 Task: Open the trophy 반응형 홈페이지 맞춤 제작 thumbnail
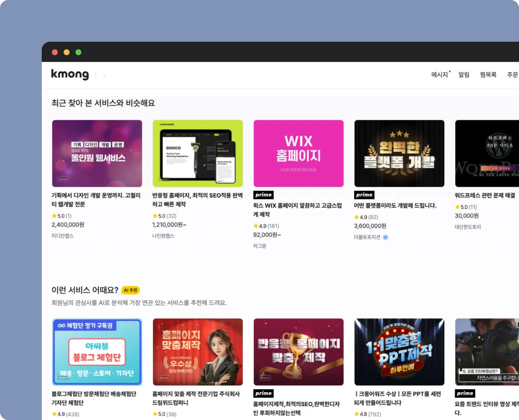[298, 352]
